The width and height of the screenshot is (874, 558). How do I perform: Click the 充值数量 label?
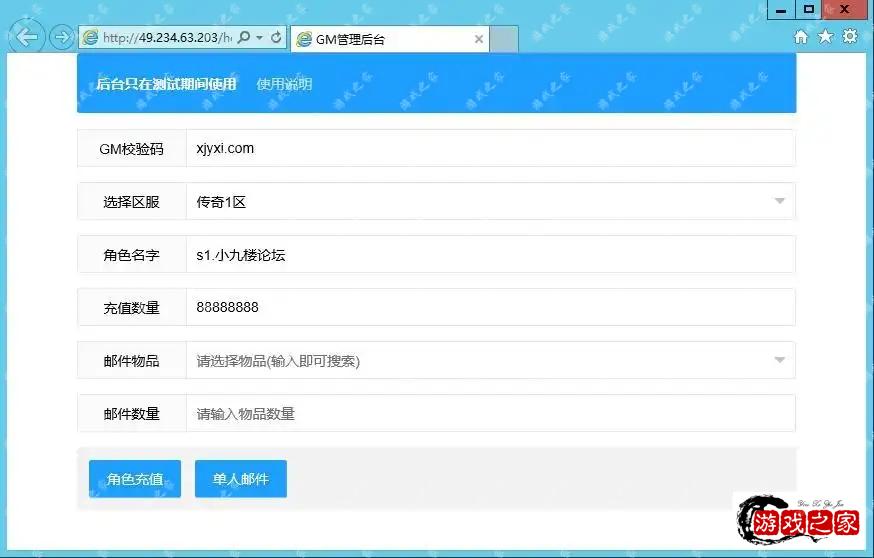point(132,308)
